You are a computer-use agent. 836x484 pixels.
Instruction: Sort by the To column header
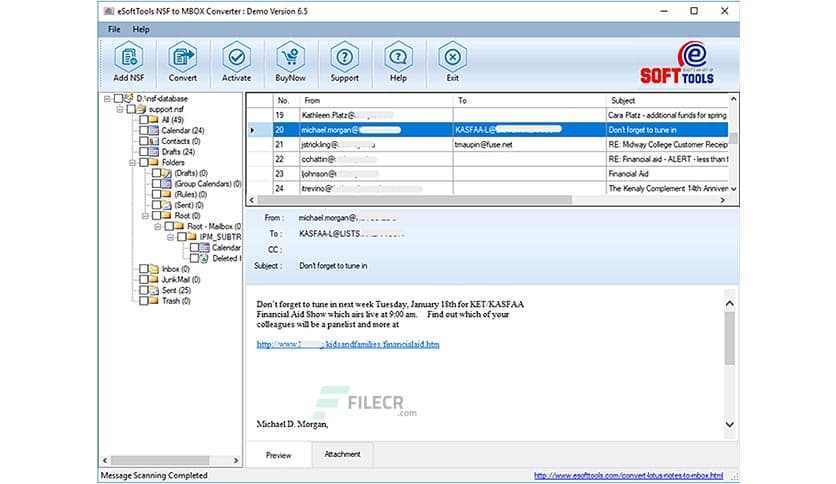pyautogui.click(x=529, y=100)
